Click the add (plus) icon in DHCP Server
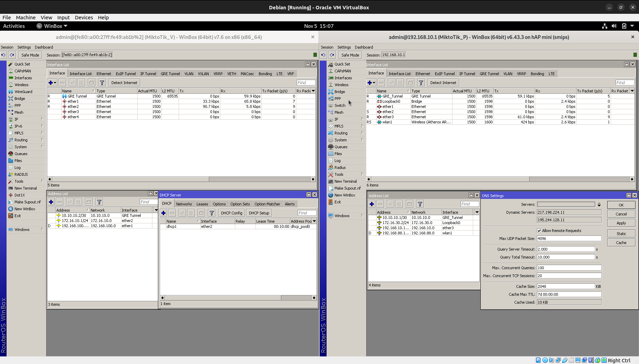 163,213
